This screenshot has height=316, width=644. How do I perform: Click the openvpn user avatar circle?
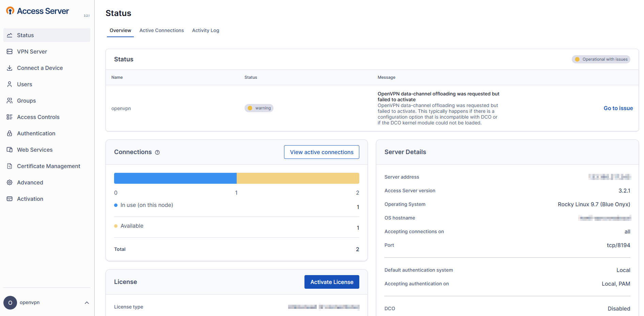[x=10, y=303]
